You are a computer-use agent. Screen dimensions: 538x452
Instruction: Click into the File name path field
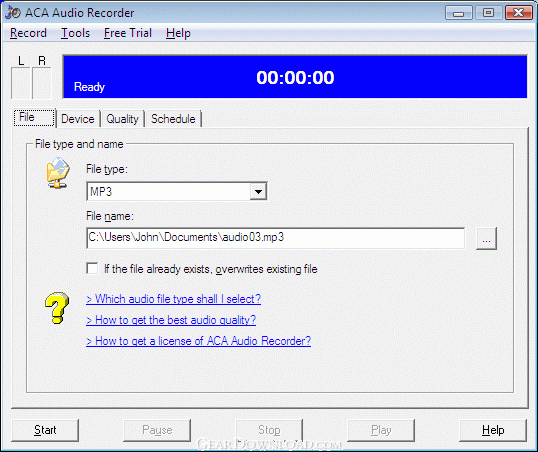click(276, 238)
